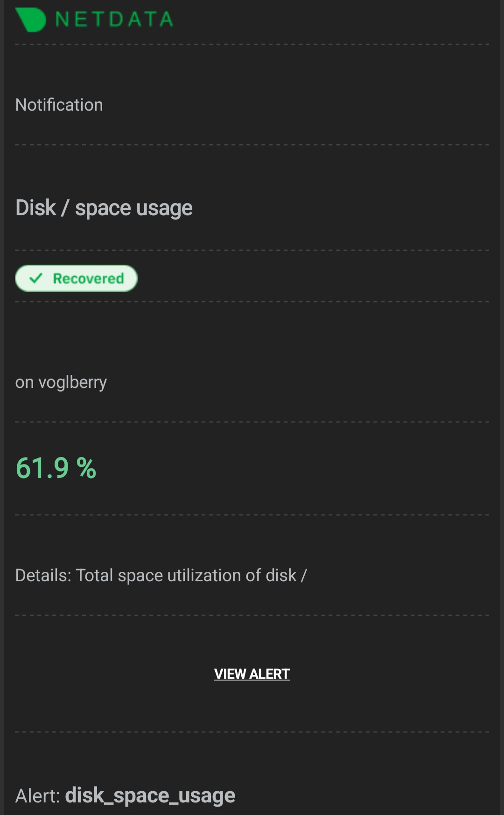Click the word Disk in heading

pyautogui.click(x=36, y=208)
